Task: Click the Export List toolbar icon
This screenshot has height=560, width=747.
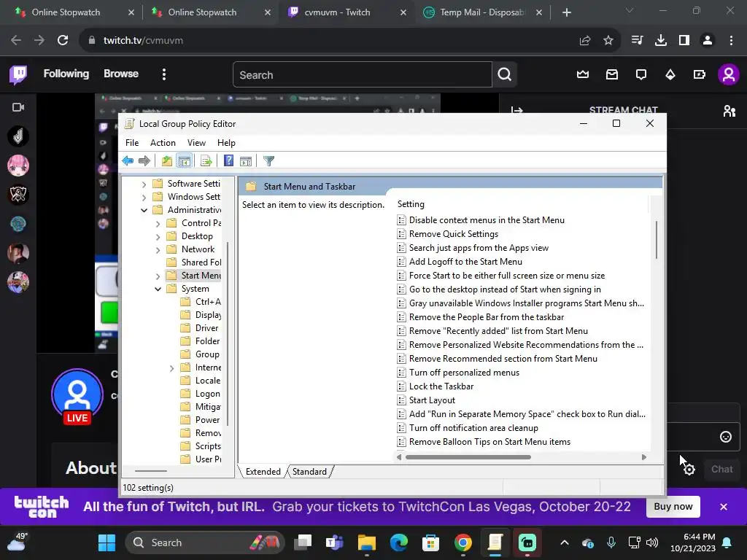Action: click(x=206, y=161)
